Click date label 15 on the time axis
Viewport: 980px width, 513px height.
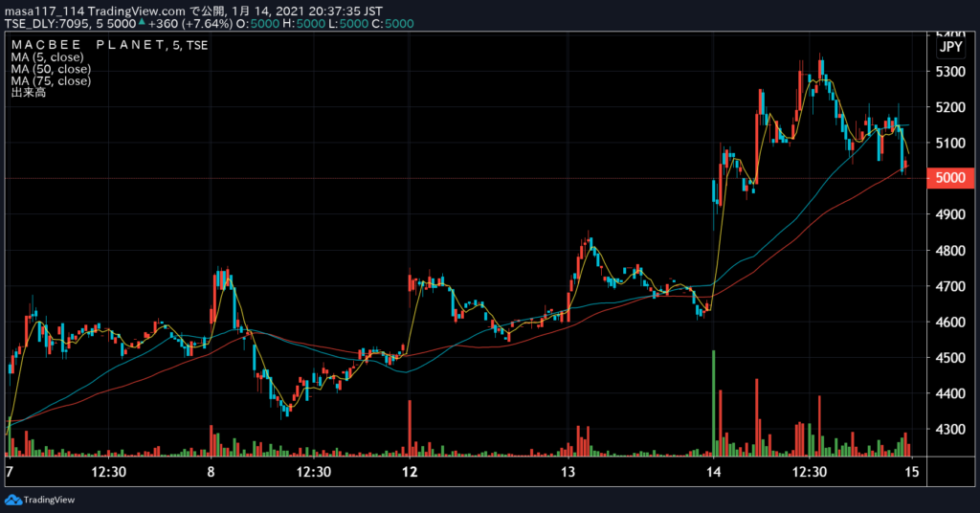coord(912,472)
